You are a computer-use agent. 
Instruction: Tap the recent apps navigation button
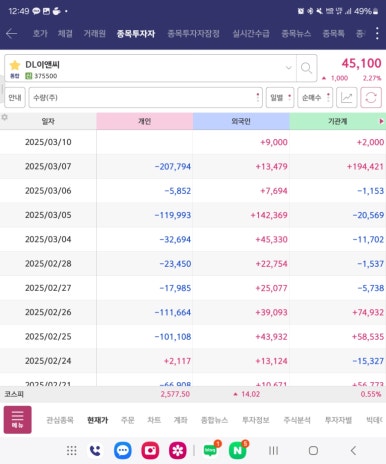(x=273, y=451)
